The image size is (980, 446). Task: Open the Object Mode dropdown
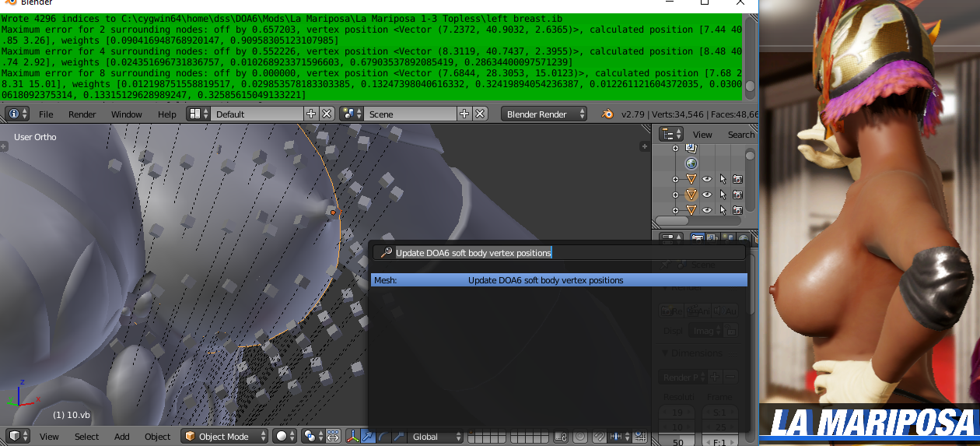point(225,436)
